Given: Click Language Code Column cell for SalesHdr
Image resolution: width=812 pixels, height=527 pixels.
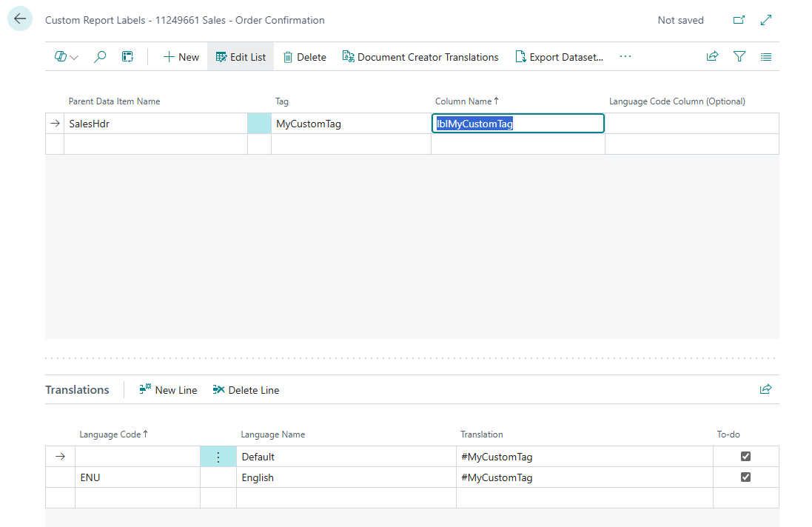Looking at the screenshot, I should click(692, 124).
